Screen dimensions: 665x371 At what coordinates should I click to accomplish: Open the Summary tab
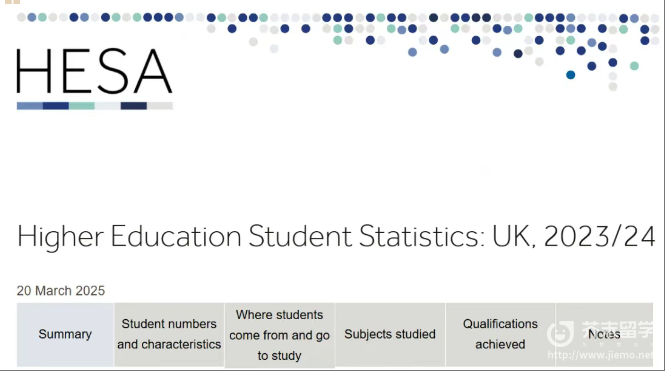tap(65, 334)
